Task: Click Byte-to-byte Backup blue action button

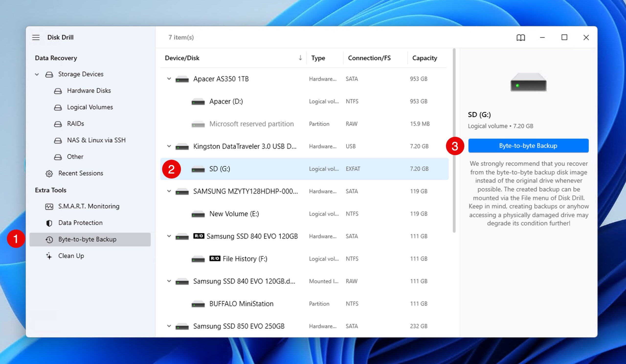Action: tap(528, 145)
